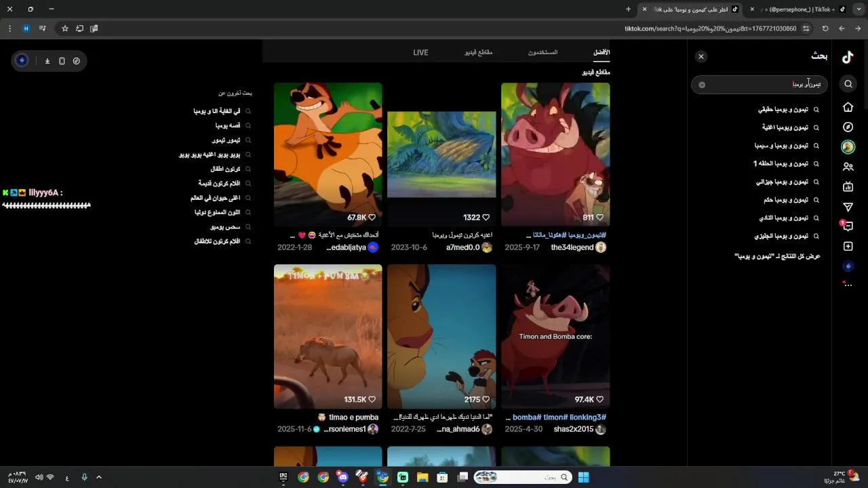Search related 'قصه بومبا'

coord(228,125)
